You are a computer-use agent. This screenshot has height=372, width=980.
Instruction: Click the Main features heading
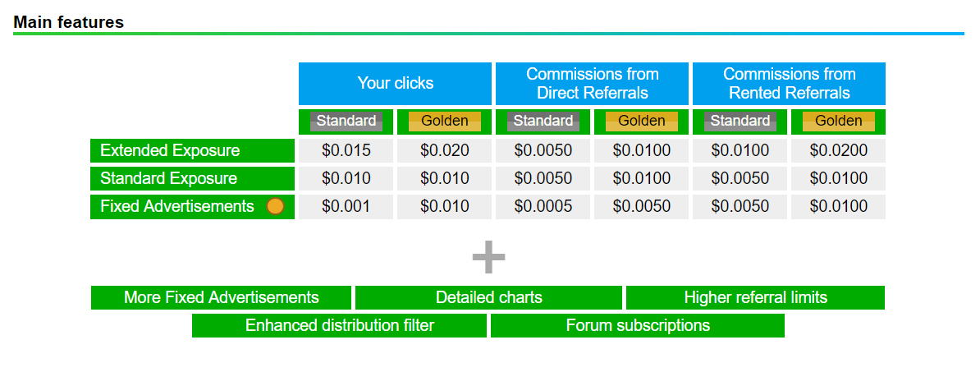69,22
